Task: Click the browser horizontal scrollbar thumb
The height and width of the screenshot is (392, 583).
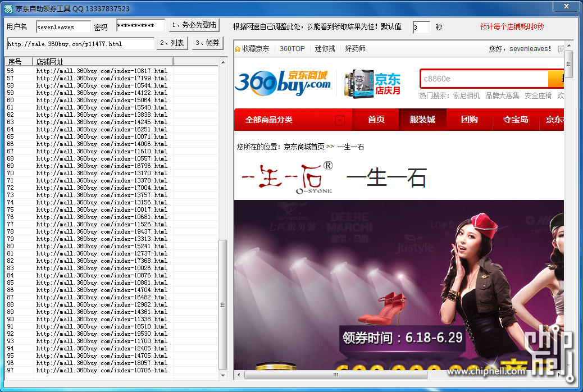Action: click(x=336, y=375)
